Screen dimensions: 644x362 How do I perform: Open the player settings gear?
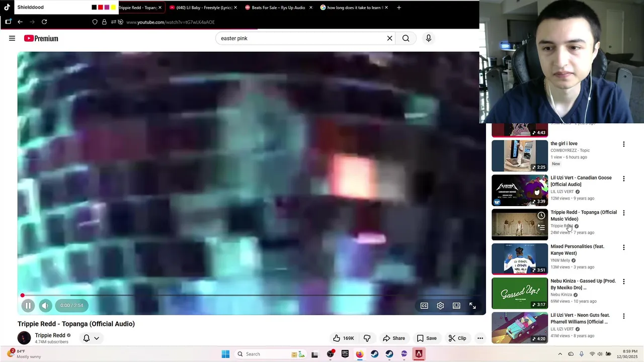[x=440, y=306]
